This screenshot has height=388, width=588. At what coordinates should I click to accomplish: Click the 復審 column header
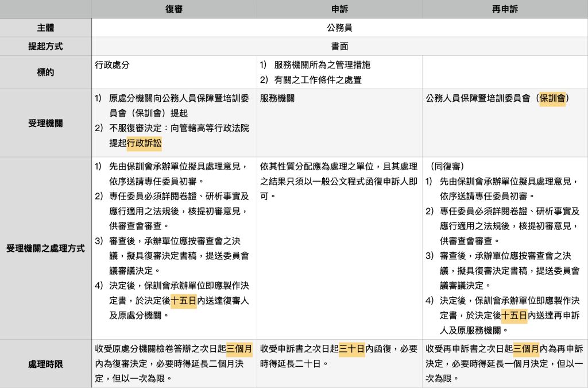[x=174, y=9]
